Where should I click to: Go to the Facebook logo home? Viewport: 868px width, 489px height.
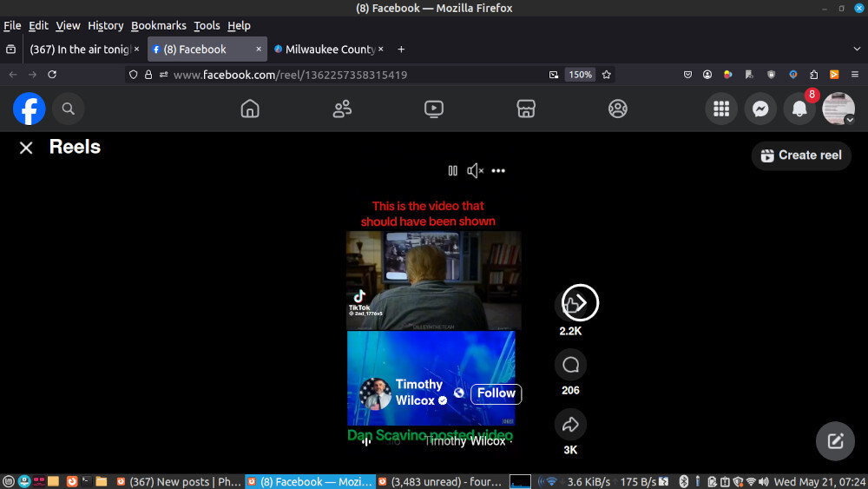30,109
